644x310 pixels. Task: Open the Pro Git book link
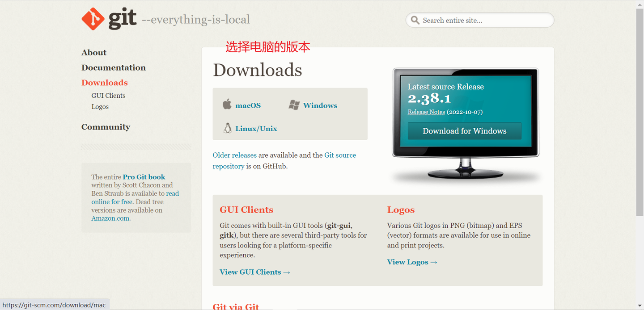[144, 177]
